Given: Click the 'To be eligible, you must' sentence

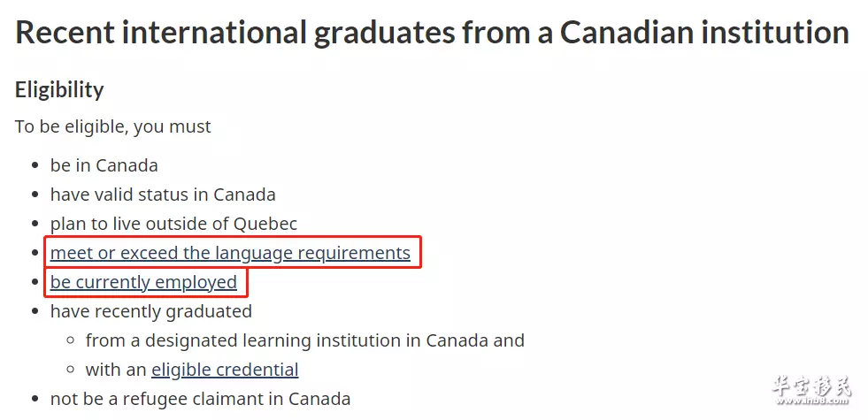Looking at the screenshot, I should pyautogui.click(x=113, y=126).
